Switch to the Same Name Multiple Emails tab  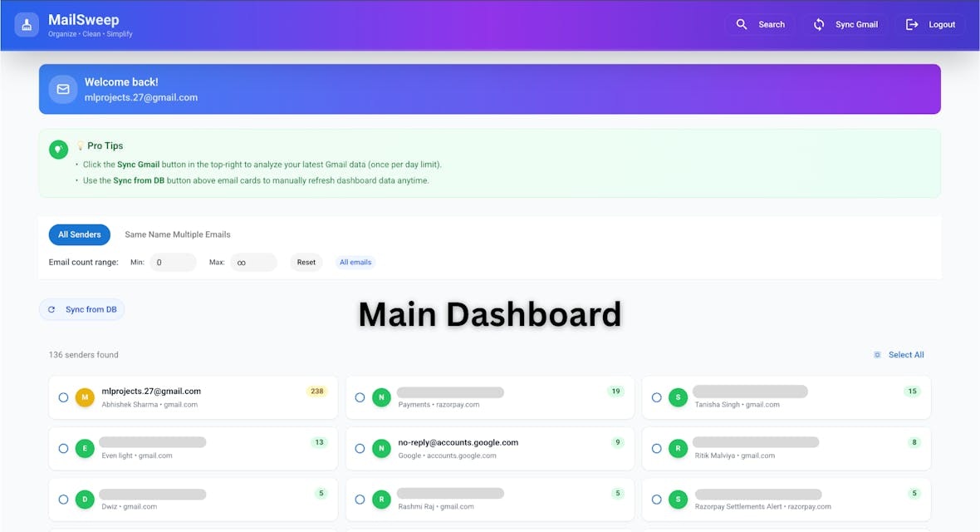[x=177, y=234]
